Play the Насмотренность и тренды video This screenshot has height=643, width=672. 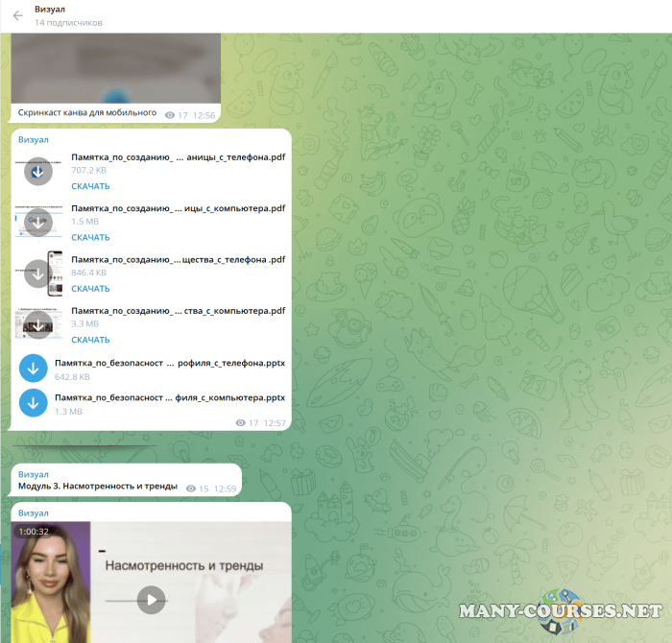pyautogui.click(x=151, y=600)
